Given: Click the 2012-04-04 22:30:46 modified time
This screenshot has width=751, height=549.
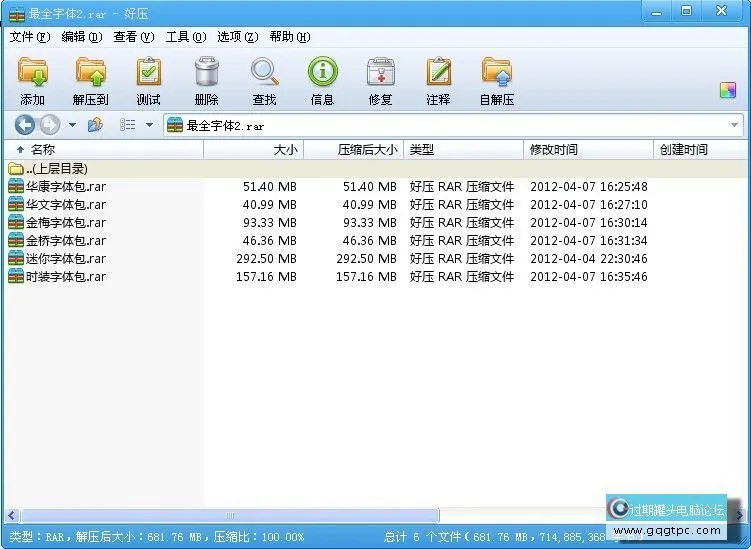Looking at the screenshot, I should click(x=589, y=259).
